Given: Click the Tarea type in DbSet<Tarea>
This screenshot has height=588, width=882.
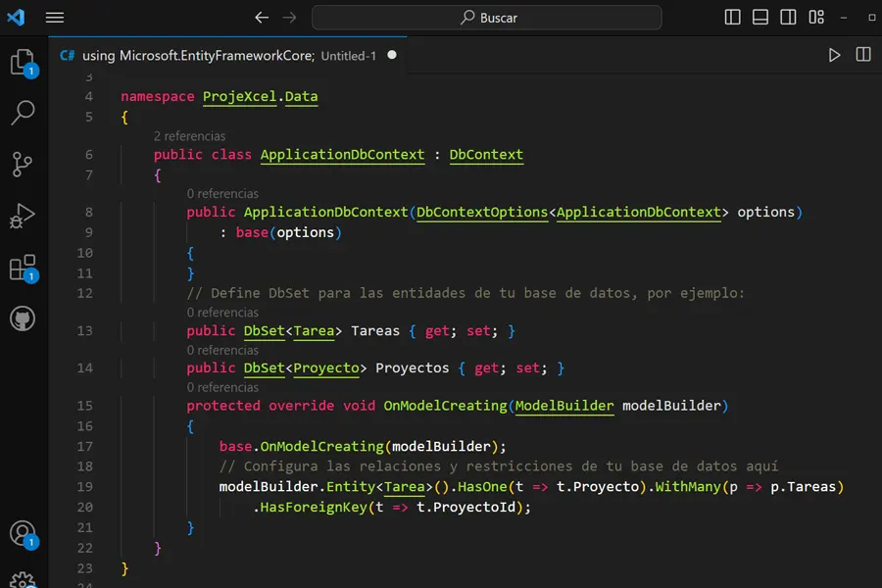Looking at the screenshot, I should [314, 331].
